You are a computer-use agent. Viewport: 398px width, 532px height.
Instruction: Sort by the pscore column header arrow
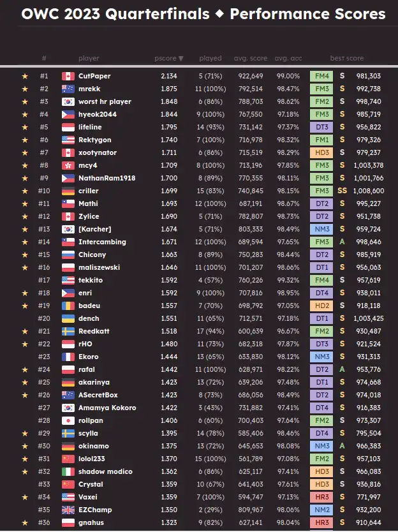tap(181, 59)
